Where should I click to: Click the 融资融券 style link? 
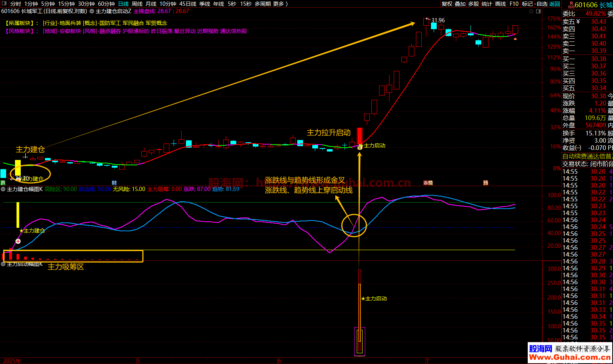(110, 31)
